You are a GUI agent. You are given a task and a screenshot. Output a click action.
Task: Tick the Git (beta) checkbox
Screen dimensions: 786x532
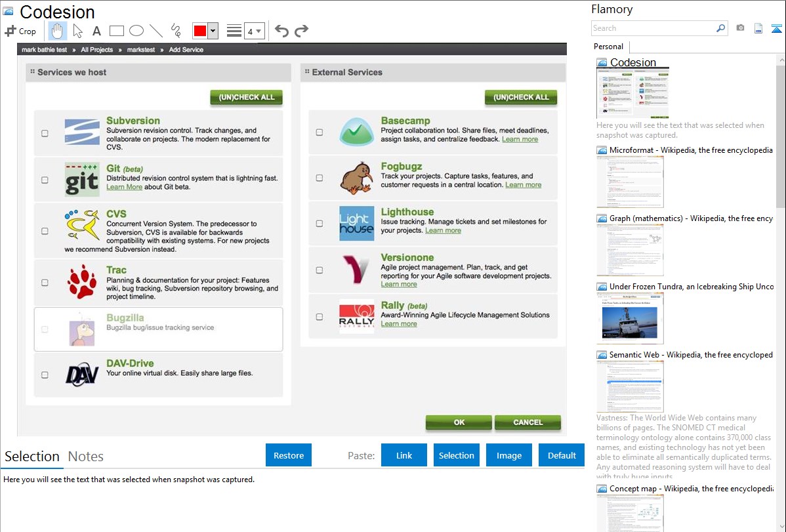(x=45, y=180)
